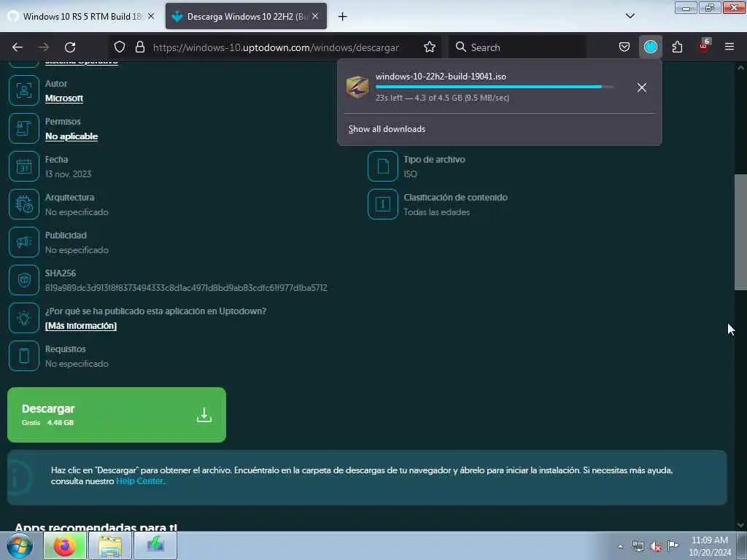
Task: List all tabs dropdown arrow
Action: pyautogui.click(x=630, y=16)
